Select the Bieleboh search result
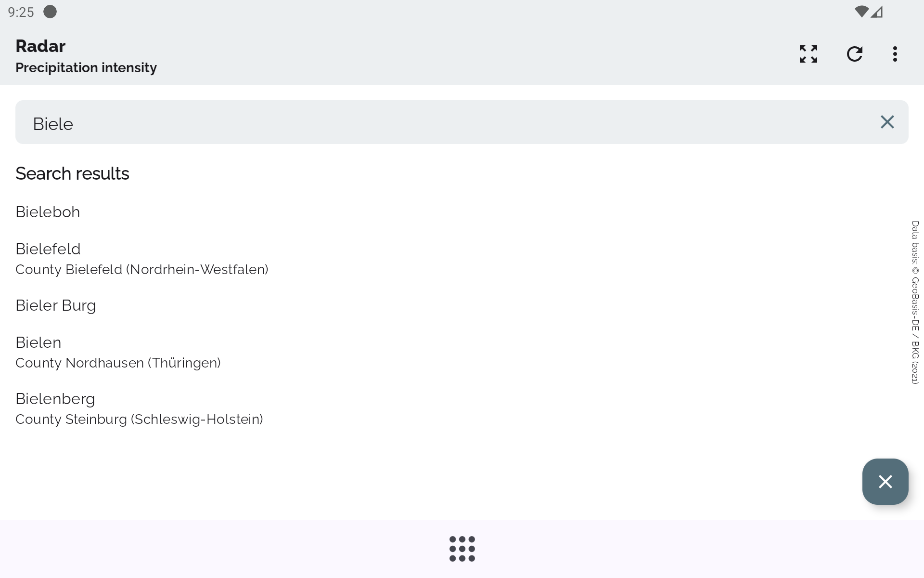This screenshot has height=578, width=924. point(48,212)
